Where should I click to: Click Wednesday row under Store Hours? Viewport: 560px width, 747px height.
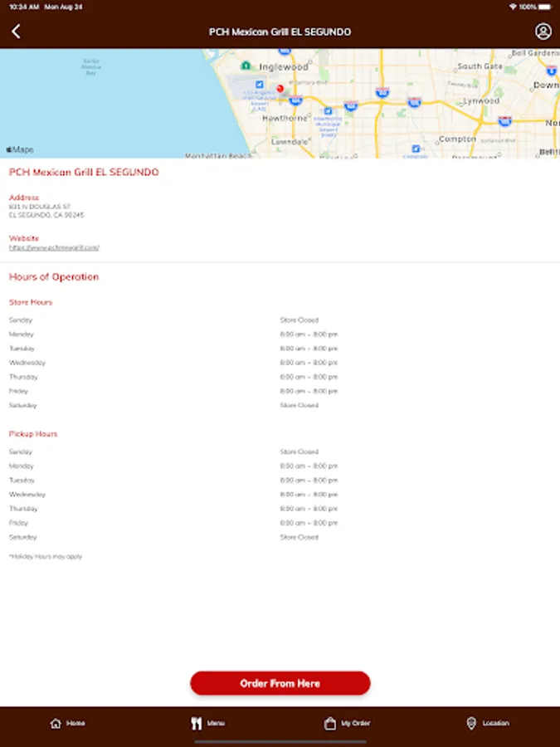click(x=280, y=363)
